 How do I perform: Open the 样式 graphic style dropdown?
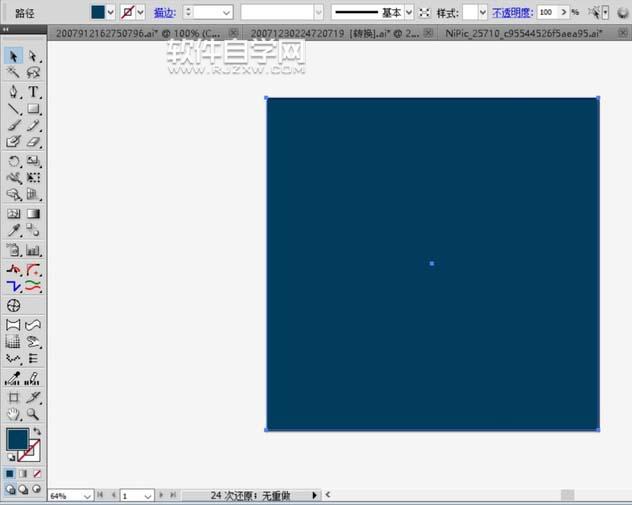point(483,12)
